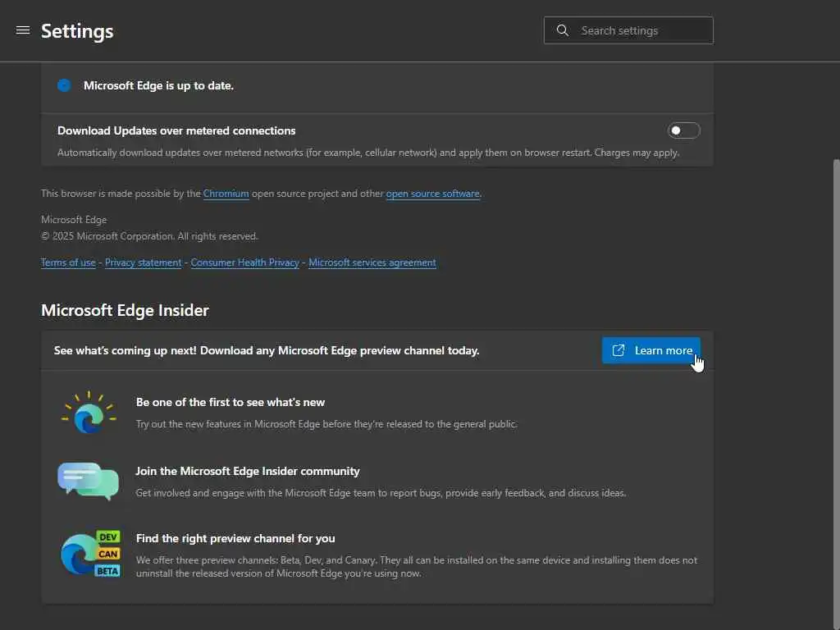
Task: Toggle Download Updates over metered connections
Action: [x=683, y=130]
